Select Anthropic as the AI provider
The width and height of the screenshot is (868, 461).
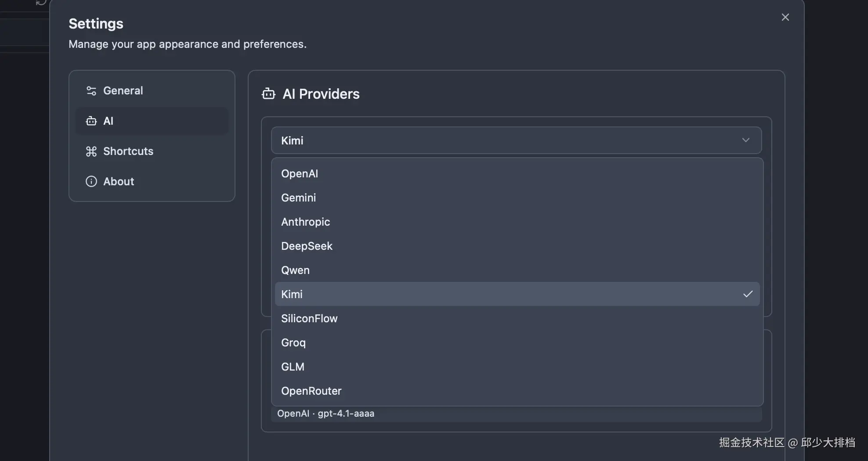click(306, 222)
